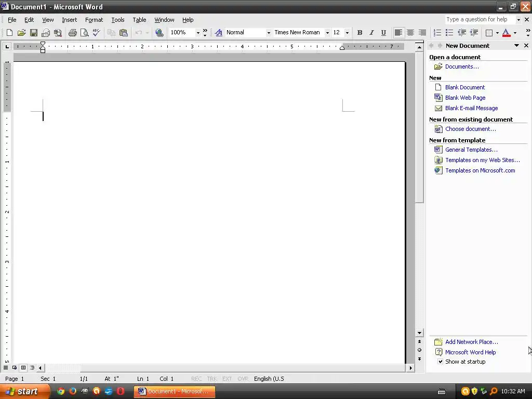The height and width of the screenshot is (399, 532).
Task: Click the Documents... link
Action: 462,66
